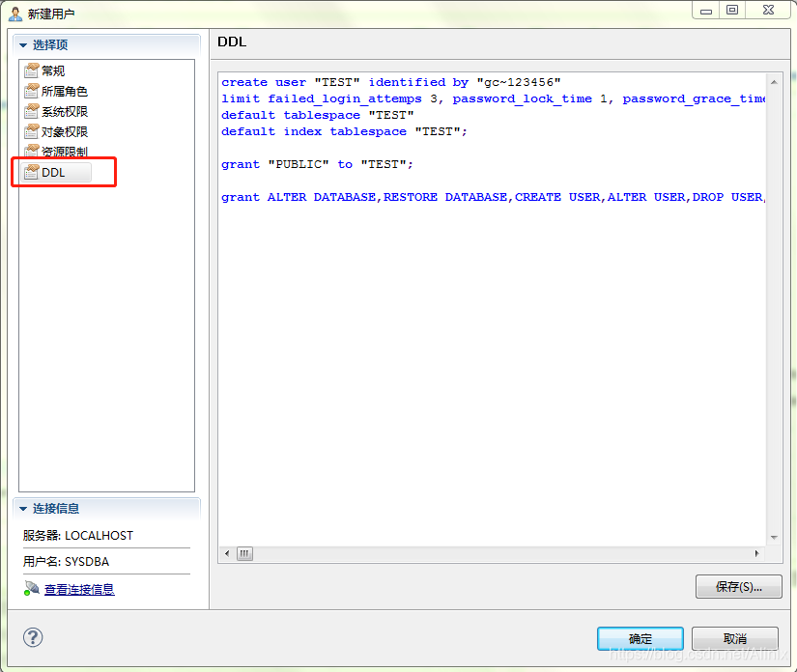Click the vertical scrollbar up arrow

pyautogui.click(x=774, y=82)
